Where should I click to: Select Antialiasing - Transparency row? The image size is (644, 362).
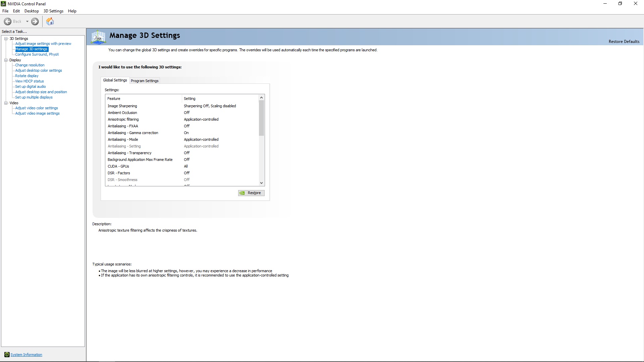tap(182, 153)
